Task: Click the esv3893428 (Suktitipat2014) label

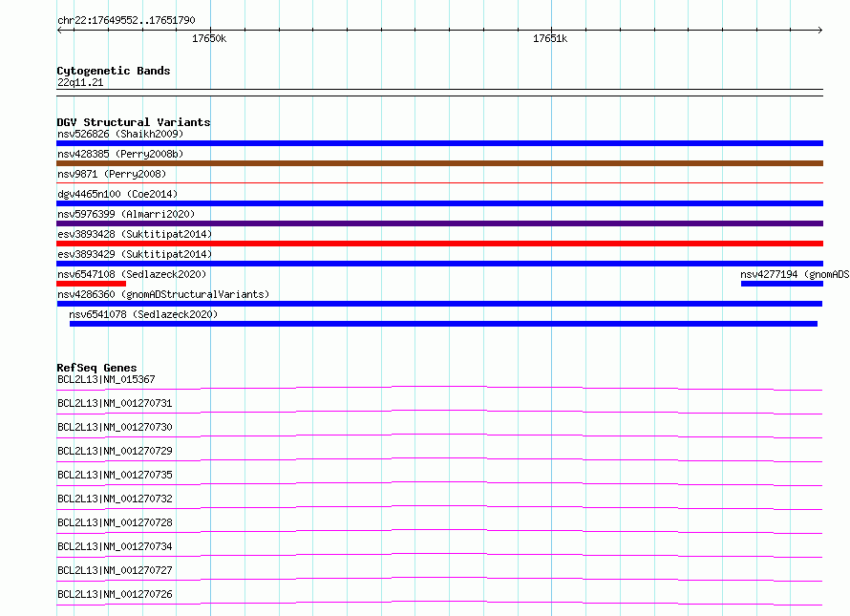Action: click(135, 234)
